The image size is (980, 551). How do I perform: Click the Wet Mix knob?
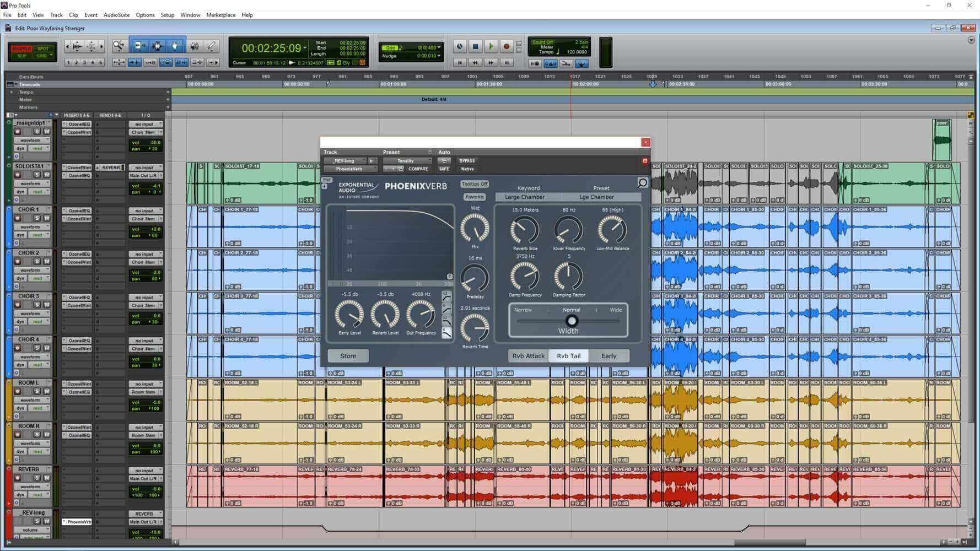click(x=475, y=228)
